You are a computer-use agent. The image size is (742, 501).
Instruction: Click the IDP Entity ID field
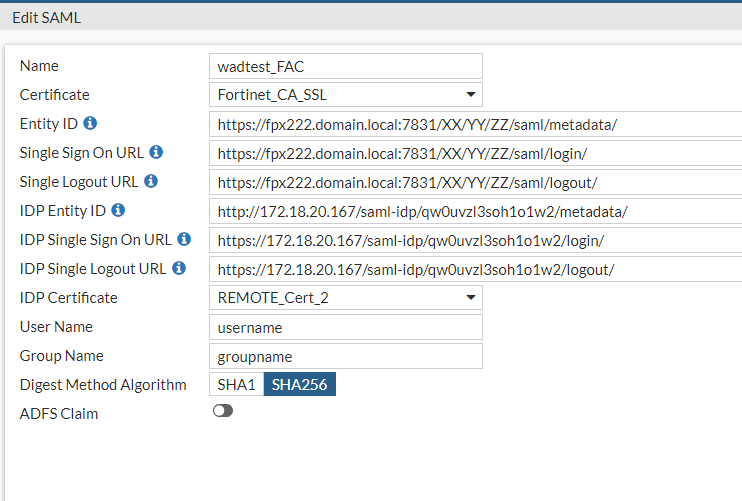coord(475,212)
